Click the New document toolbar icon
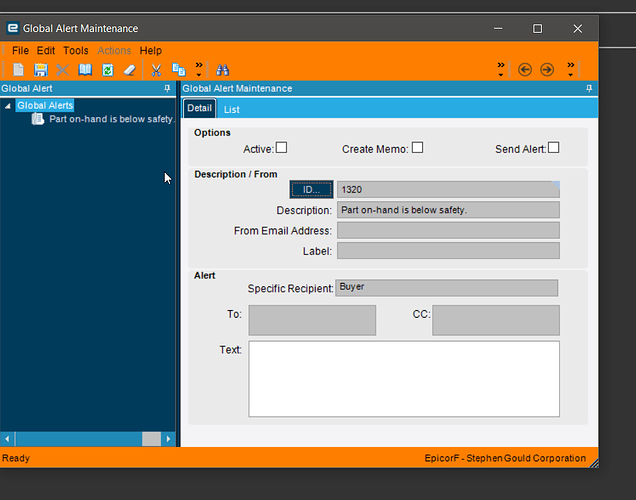This screenshot has width=636, height=500. tap(18, 70)
